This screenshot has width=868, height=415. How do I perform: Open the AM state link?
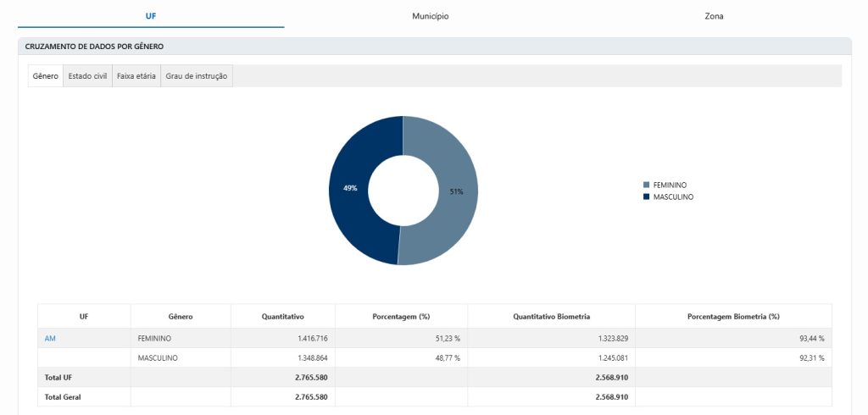pos(50,338)
